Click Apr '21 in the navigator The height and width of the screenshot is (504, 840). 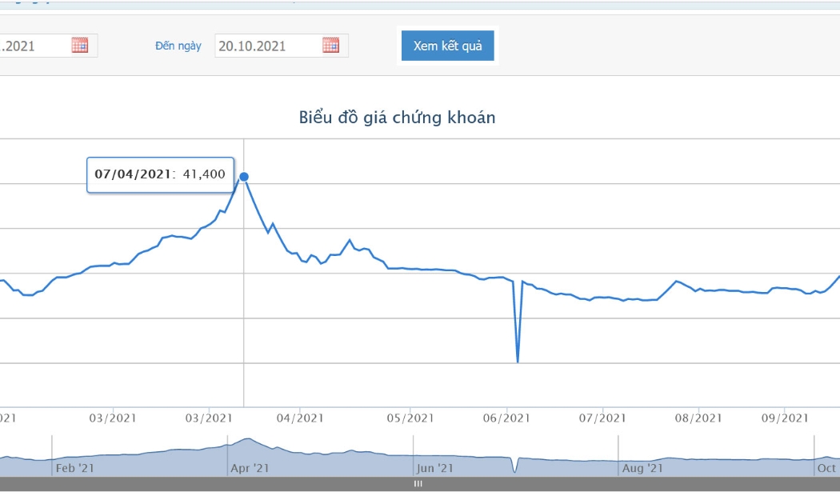coord(250,468)
